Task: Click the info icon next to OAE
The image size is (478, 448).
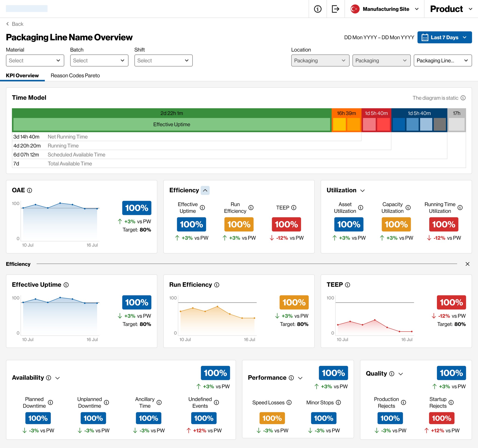Action: point(30,190)
